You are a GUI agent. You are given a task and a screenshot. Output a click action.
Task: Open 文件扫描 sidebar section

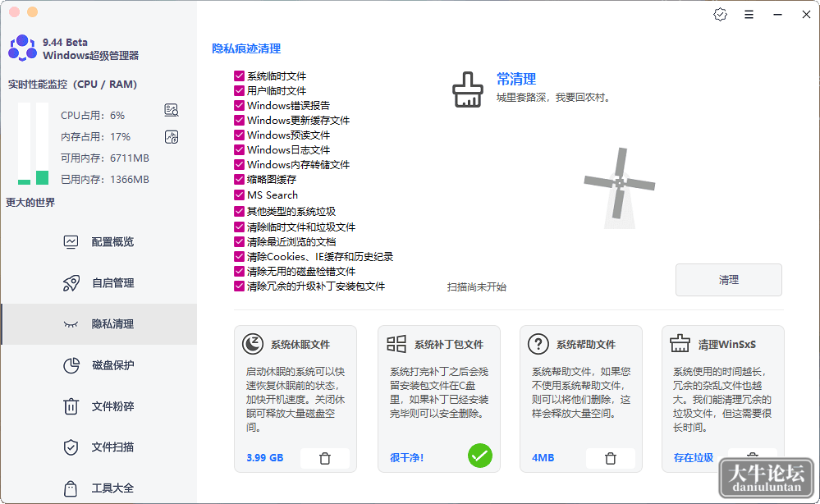[99, 447]
